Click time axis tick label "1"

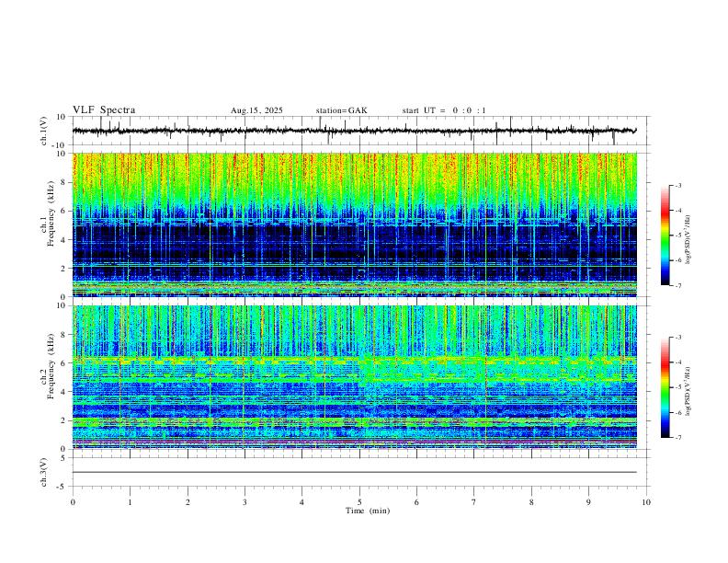130,502
